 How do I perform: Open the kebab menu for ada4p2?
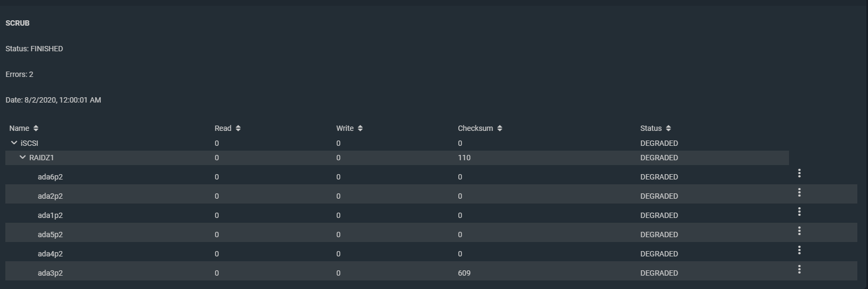[x=799, y=250]
